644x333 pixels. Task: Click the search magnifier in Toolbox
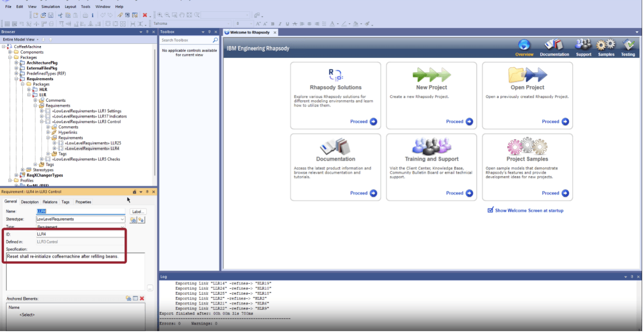(x=215, y=41)
